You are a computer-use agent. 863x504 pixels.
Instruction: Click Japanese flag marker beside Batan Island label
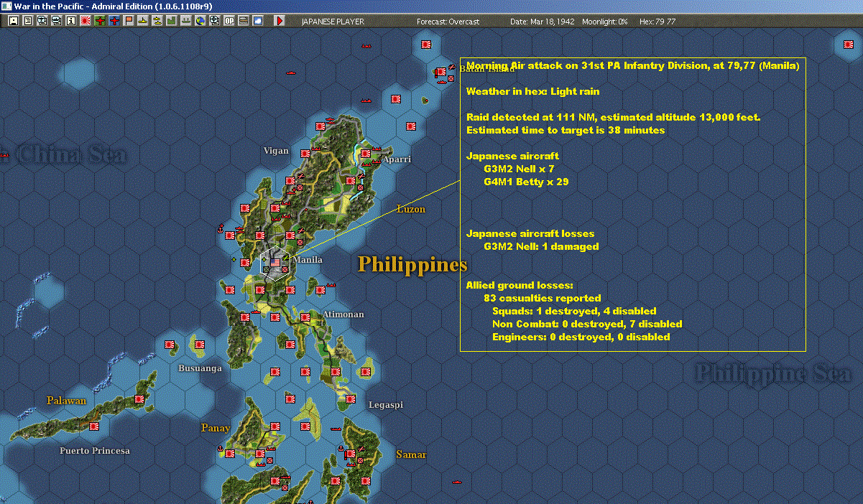click(x=441, y=73)
